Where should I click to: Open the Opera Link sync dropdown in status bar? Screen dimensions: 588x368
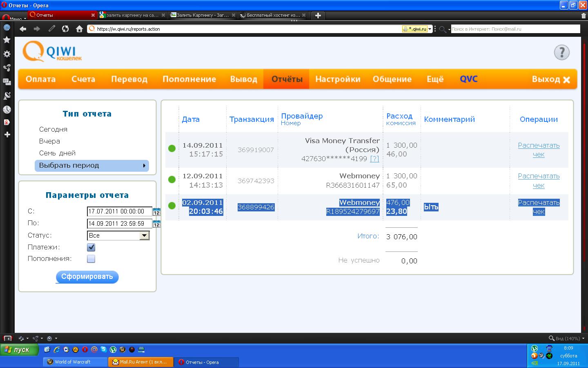coord(24,339)
